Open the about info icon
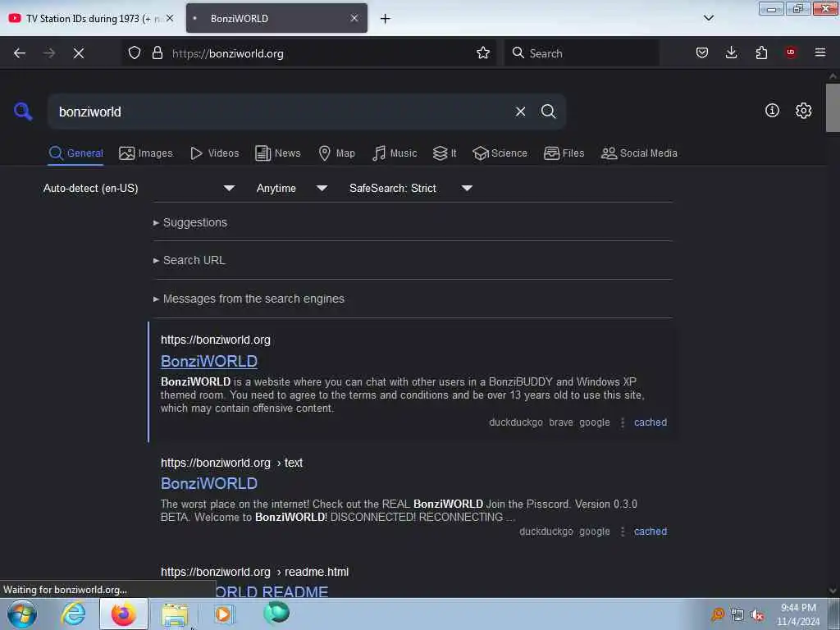Viewport: 840px width, 630px height. [x=772, y=111]
